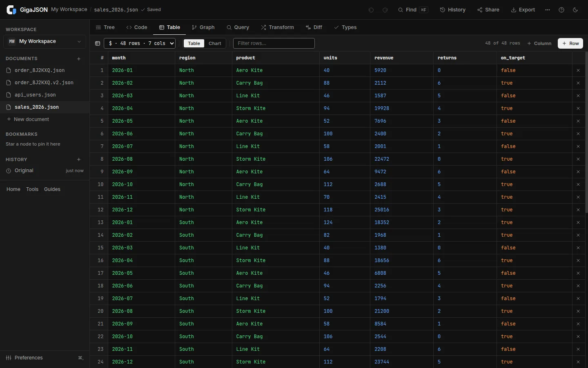The height and width of the screenshot is (368, 588).
Task: Select the Original history entry
Action: click(45, 171)
